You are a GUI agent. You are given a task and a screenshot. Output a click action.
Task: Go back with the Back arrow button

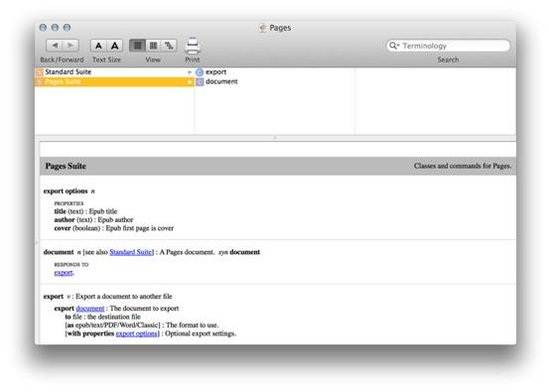(55, 45)
